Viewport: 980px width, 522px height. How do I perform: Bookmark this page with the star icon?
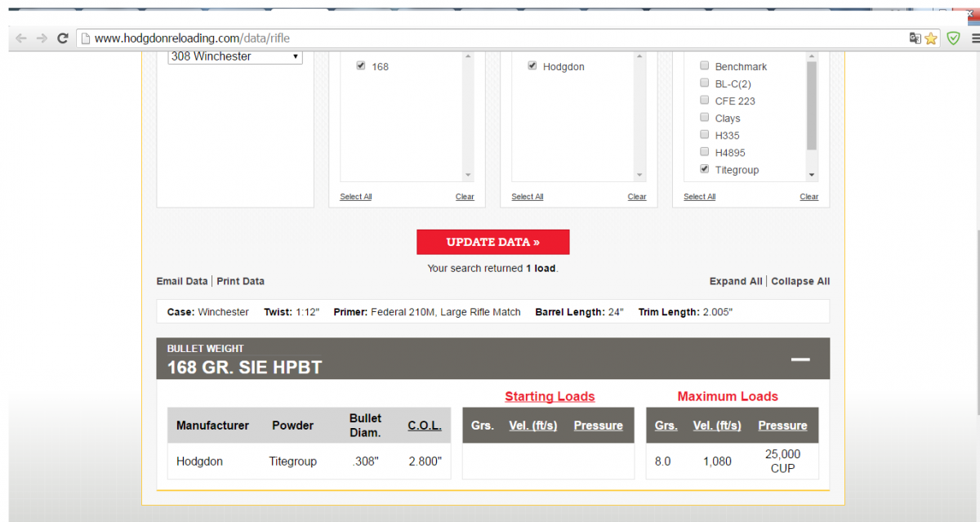tap(931, 38)
